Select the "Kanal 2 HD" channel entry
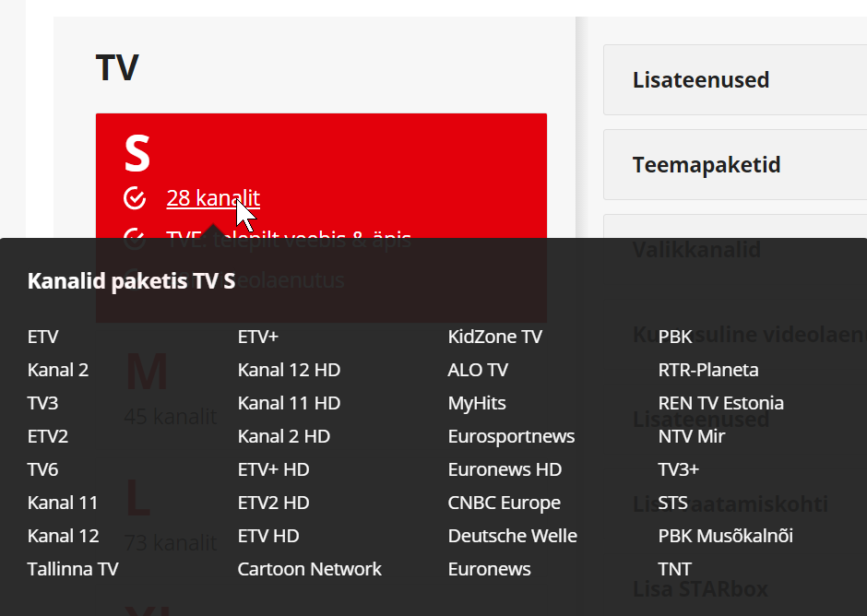Image resolution: width=867 pixels, height=616 pixels. click(x=284, y=436)
